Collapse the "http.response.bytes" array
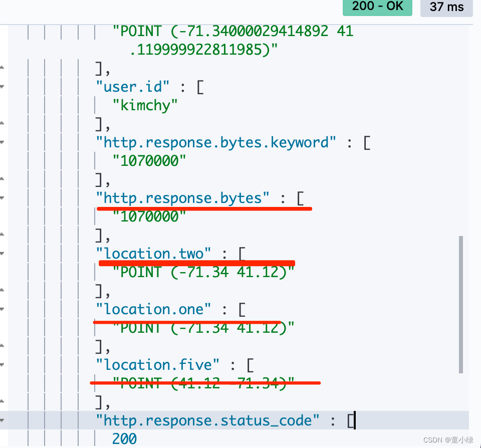481x448 pixels. pos(3,198)
